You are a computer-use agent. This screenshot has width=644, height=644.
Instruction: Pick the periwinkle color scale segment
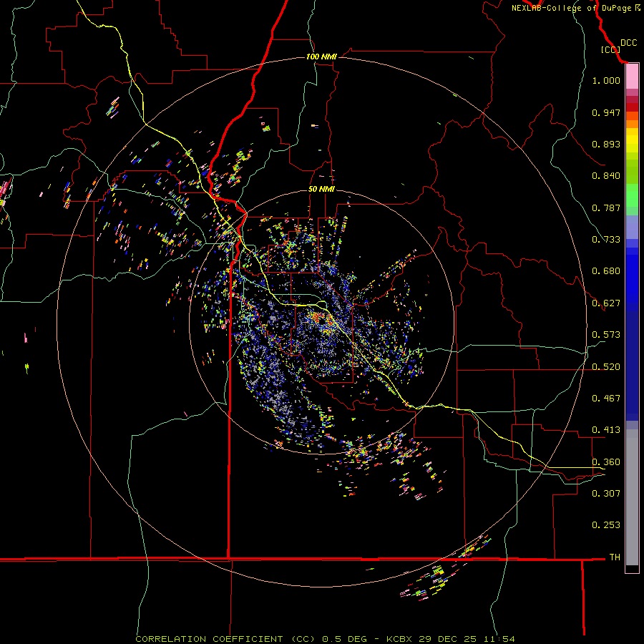(632, 227)
